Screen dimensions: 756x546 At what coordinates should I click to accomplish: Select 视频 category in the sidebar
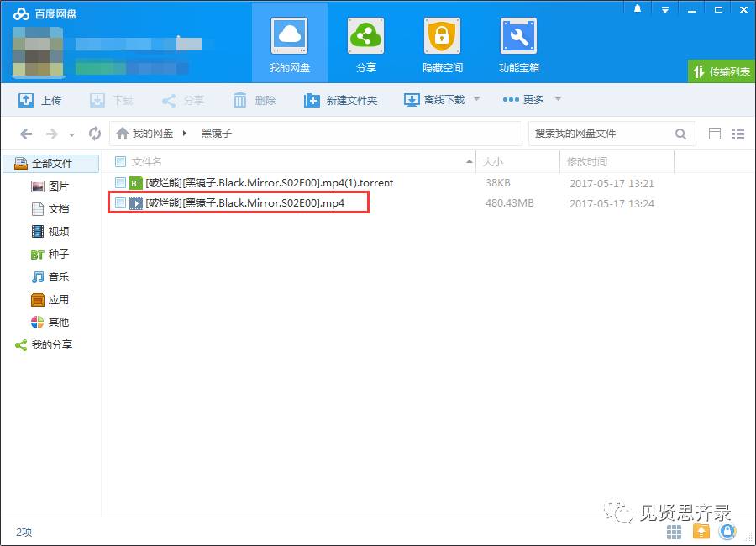click(58, 231)
